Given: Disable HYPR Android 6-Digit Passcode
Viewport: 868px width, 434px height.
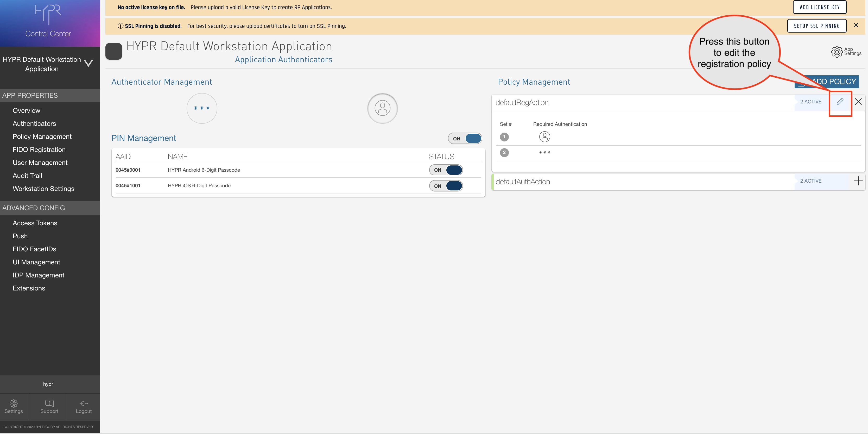Looking at the screenshot, I should click(446, 170).
